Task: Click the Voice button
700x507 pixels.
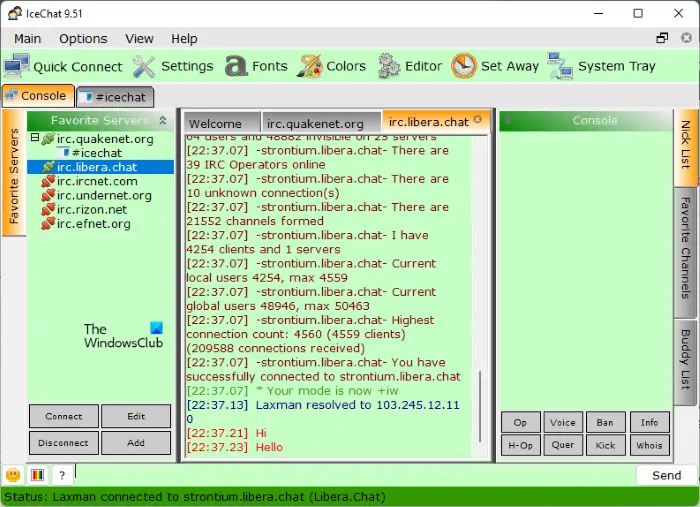Action: click(563, 422)
